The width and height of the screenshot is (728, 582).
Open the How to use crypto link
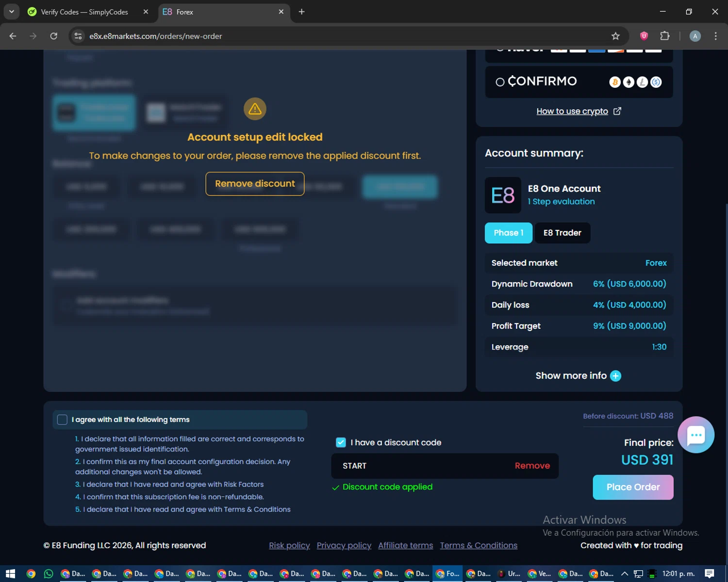click(x=572, y=111)
